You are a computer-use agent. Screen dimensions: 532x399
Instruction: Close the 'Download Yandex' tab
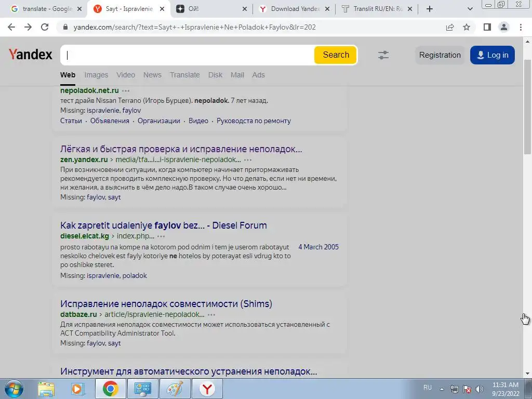coord(327,9)
